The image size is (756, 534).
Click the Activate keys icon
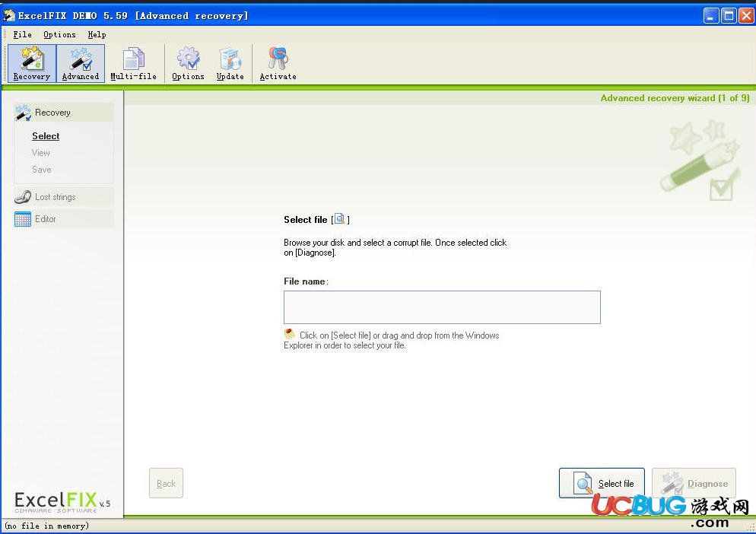278,63
